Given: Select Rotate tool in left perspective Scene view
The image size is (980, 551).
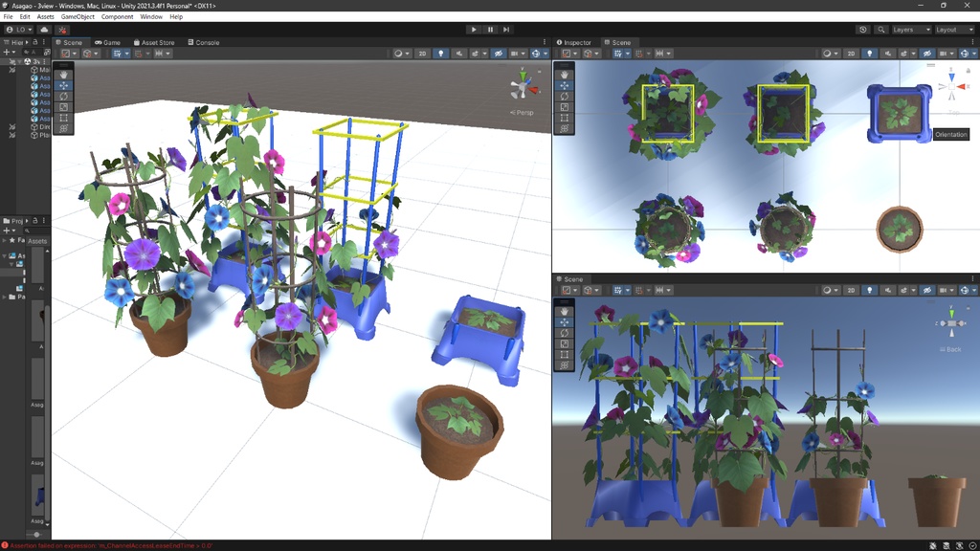Looking at the screenshot, I should 63,97.
